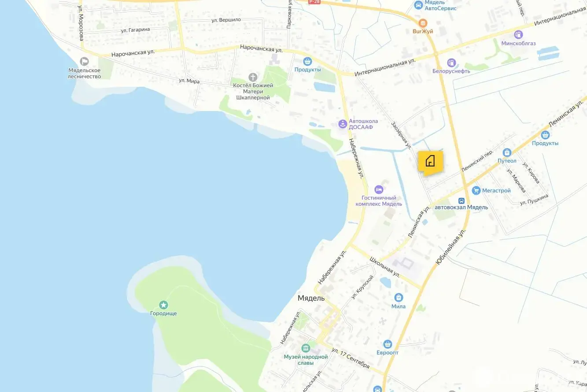Image resolution: width=587 pixels, height=392 pixels.
Task: Select the автовокзал Мядель bus station icon
Action: point(461,200)
